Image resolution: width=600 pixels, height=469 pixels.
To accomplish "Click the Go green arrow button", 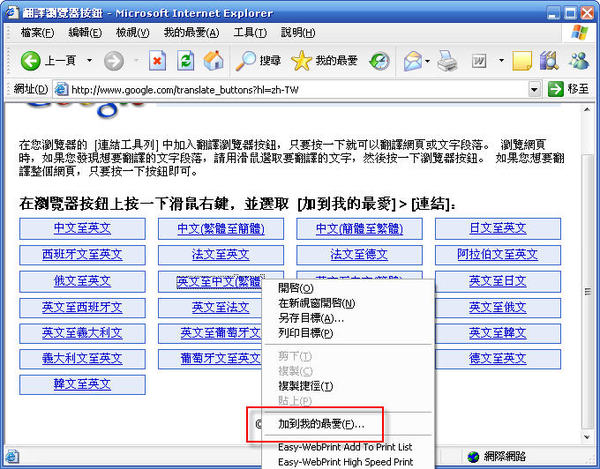I will pos(556,89).
